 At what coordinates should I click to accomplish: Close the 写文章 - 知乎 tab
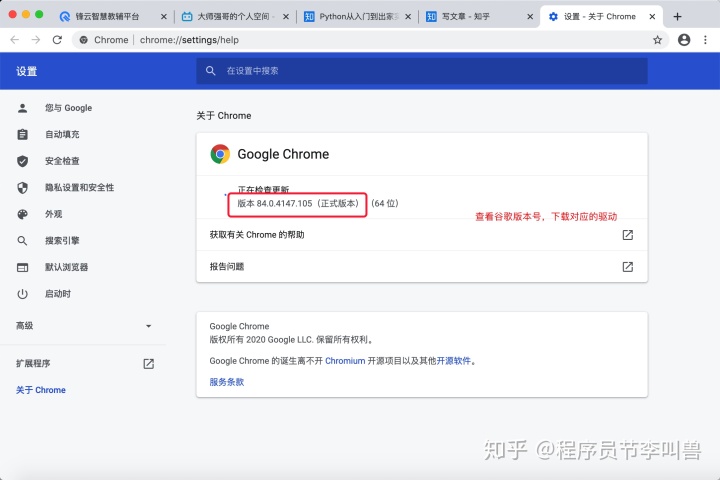530,17
